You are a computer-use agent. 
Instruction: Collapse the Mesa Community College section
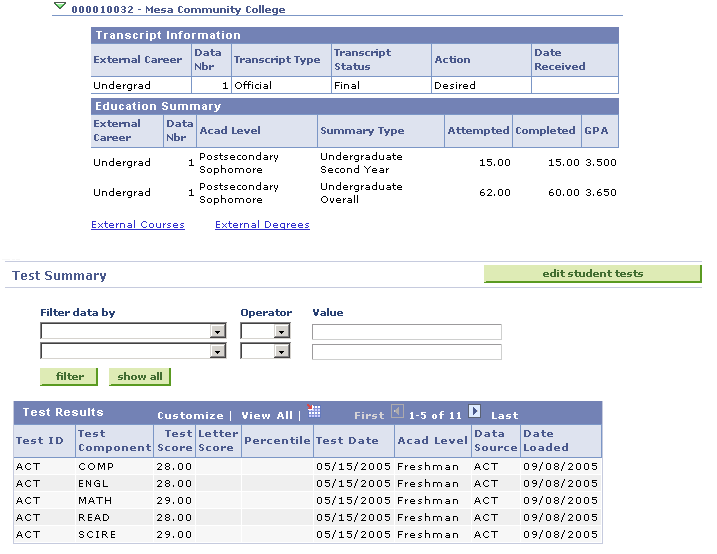pyautogui.click(x=59, y=6)
